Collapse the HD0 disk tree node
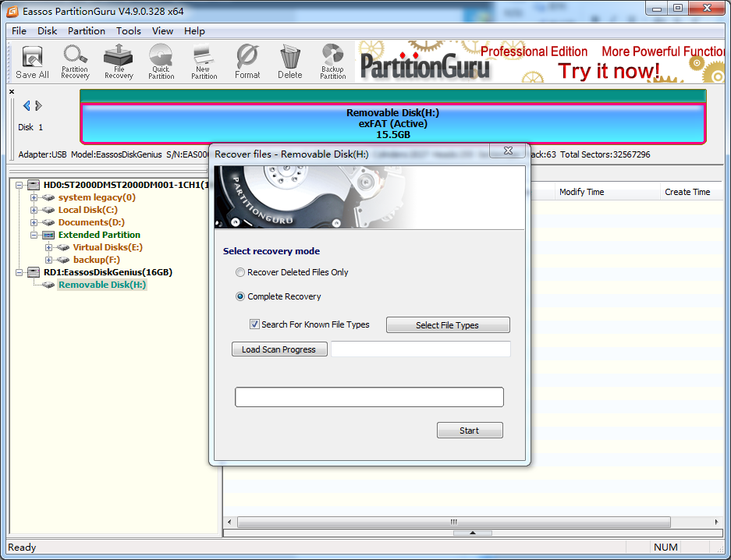 pos(20,185)
